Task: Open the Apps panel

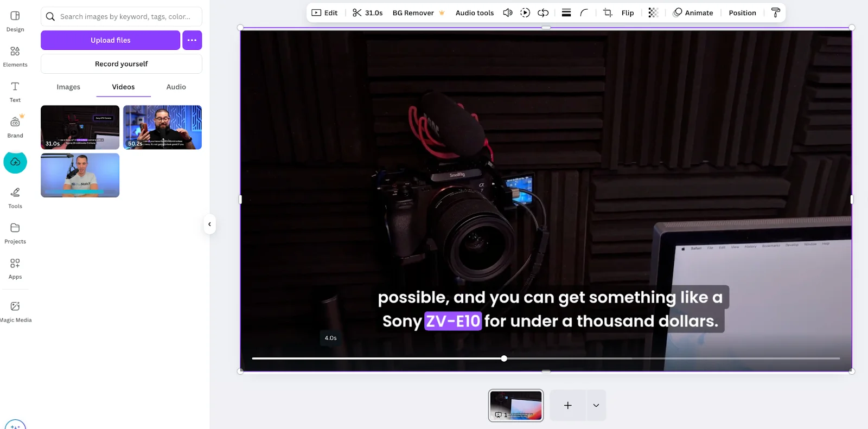Action: coord(15,268)
